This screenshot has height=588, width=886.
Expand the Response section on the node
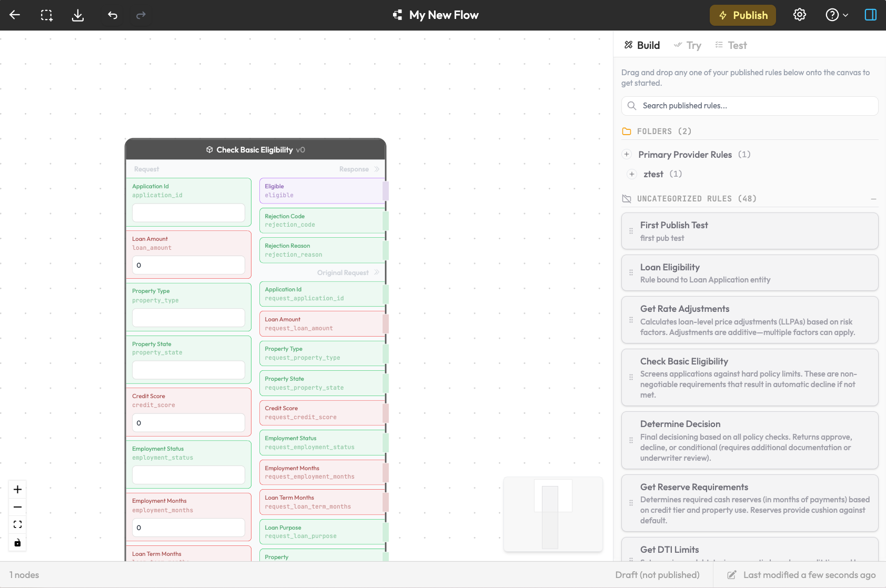pyautogui.click(x=376, y=169)
